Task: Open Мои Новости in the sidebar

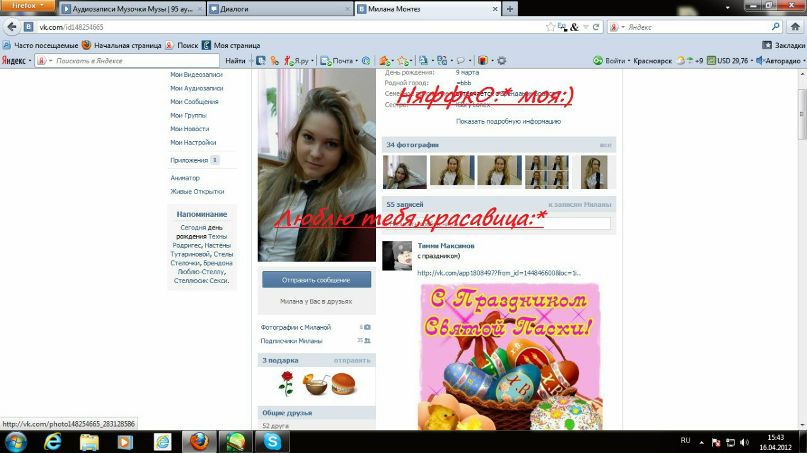Action: [x=189, y=129]
